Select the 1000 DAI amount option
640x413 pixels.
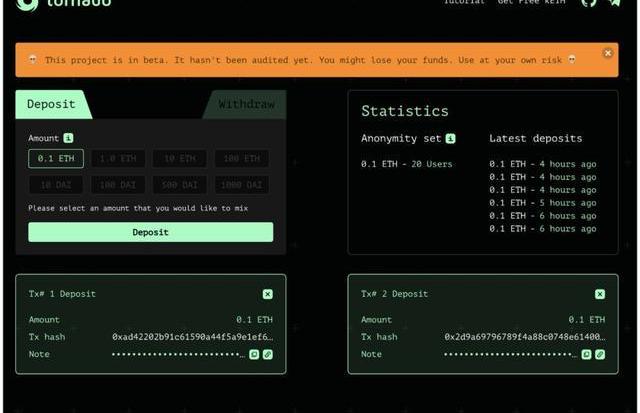pos(241,185)
